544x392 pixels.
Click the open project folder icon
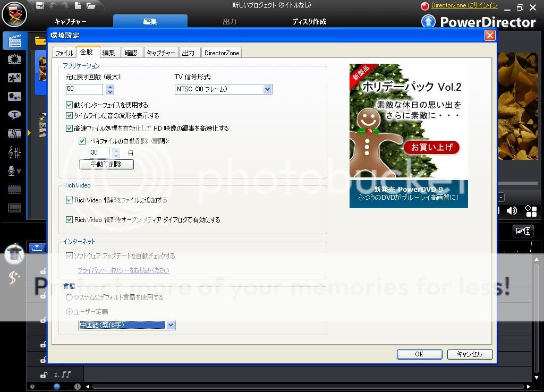click(91, 5)
